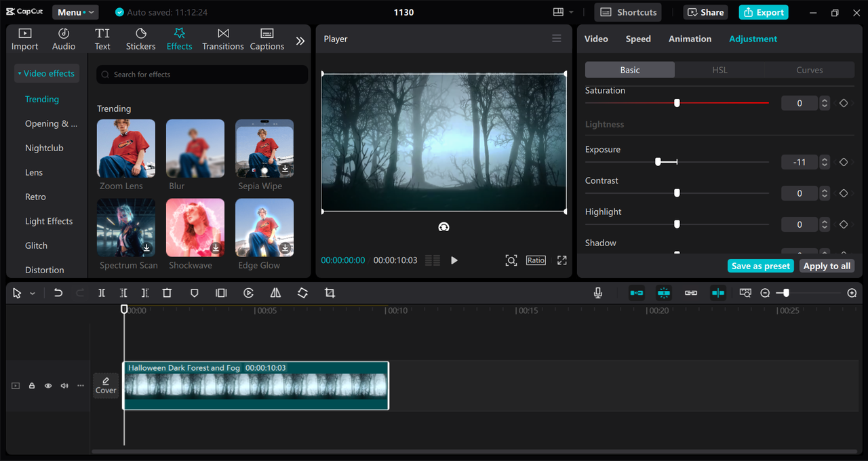This screenshot has width=868, height=461.
Task: Start voiceover recording with microphone icon
Action: [598, 293]
